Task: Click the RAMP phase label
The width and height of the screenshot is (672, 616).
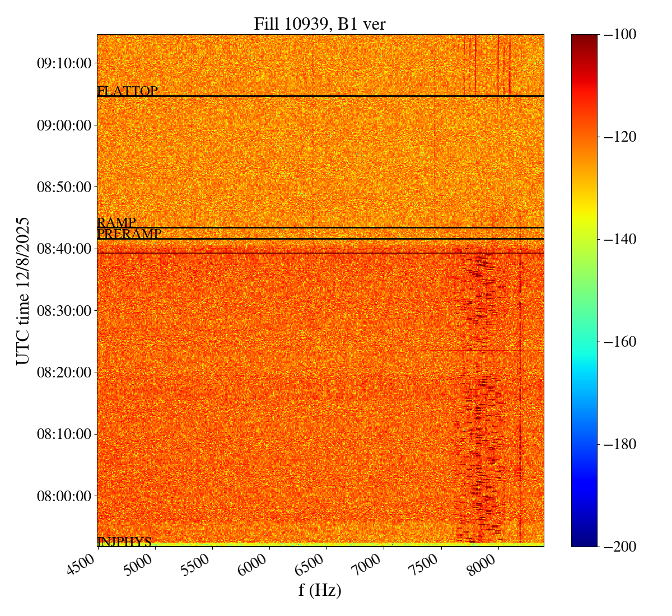Action: pyautogui.click(x=116, y=222)
